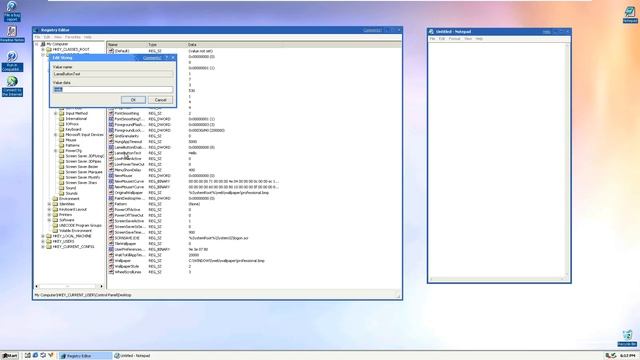Viewport: 640px width, 360px height.
Task: Select the MenuShowDelay value
Action: coord(127,170)
